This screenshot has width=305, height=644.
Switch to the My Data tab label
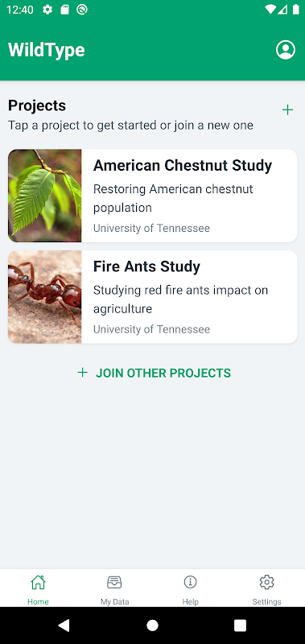(x=115, y=601)
